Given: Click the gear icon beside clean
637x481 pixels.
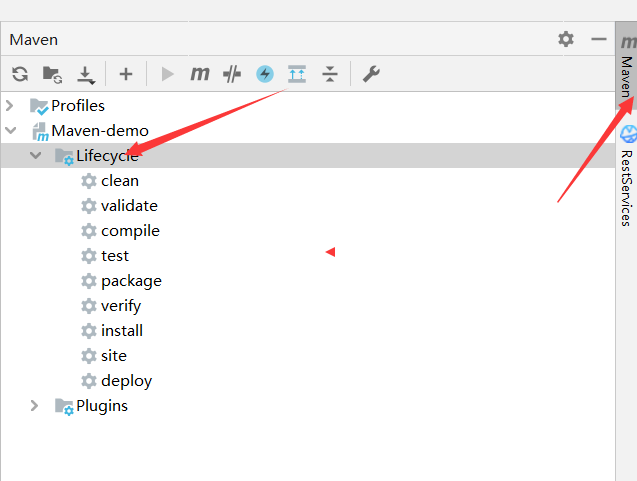Looking at the screenshot, I should pyautogui.click(x=89, y=181).
